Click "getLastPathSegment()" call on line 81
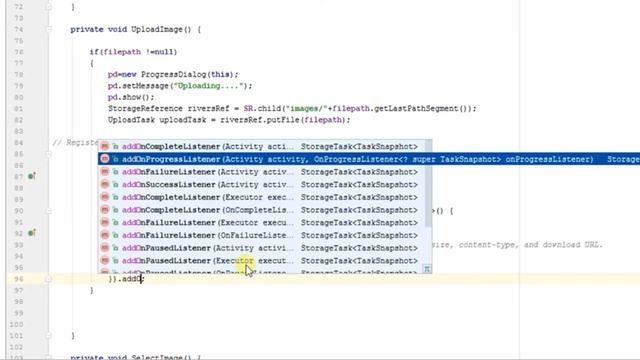The height and width of the screenshot is (360, 640). tap(421, 109)
